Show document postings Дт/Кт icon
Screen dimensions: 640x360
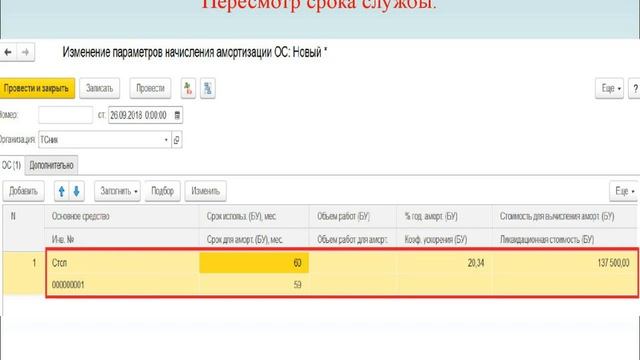[x=188, y=88]
